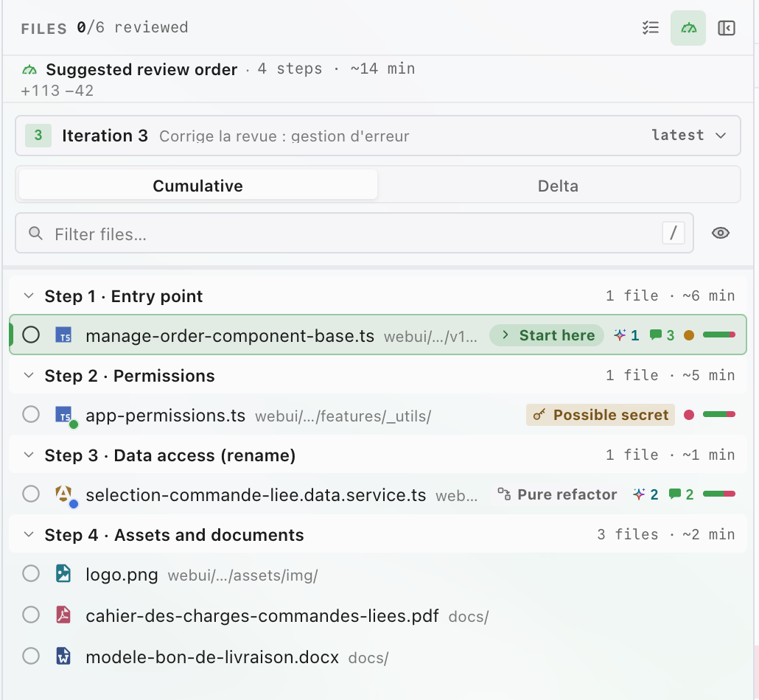The width and height of the screenshot is (759, 700).
Task: Open the Iteration 3 selector
Action: pyautogui.click(x=377, y=136)
